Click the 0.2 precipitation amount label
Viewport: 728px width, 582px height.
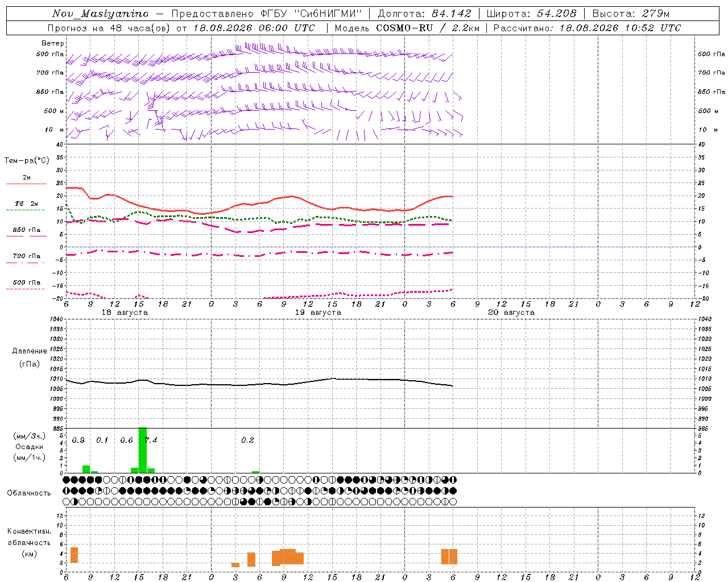[247, 440]
